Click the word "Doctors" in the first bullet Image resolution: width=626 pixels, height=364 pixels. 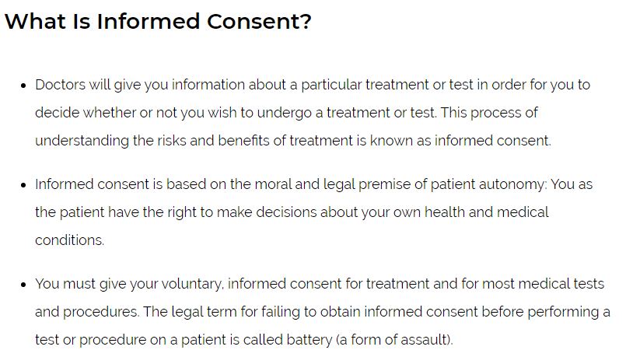click(59, 85)
